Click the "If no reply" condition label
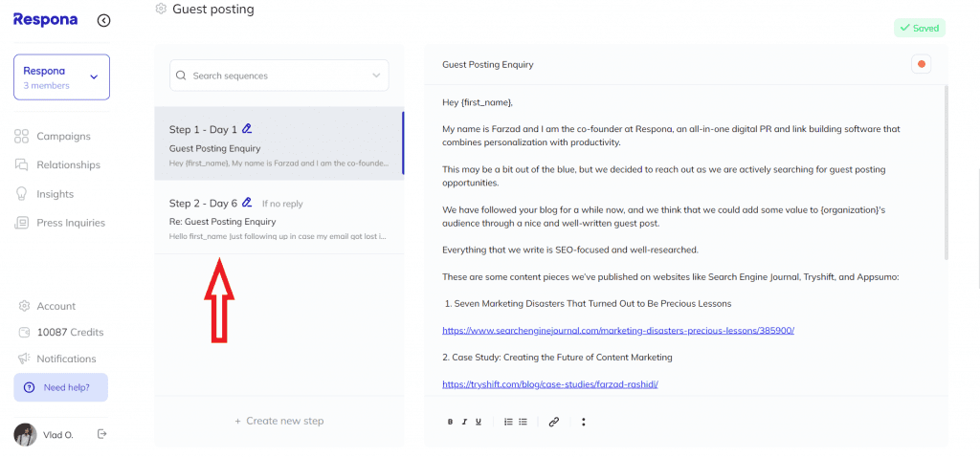 coord(282,204)
